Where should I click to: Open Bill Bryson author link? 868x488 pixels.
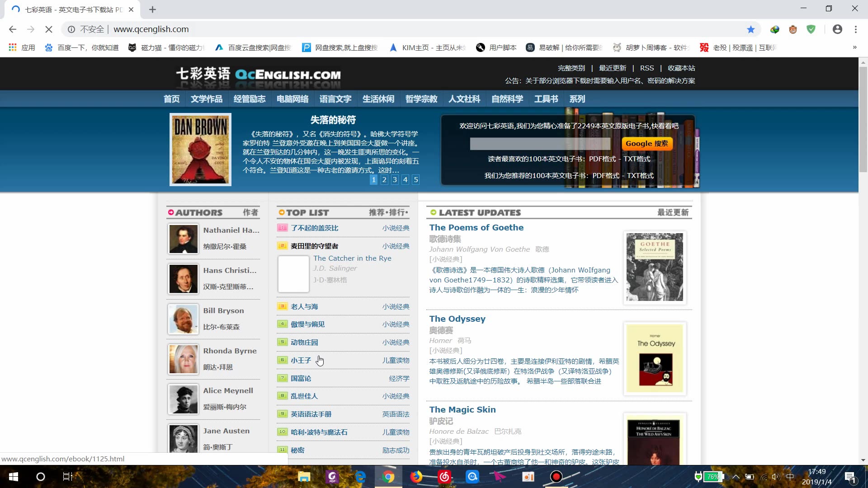click(223, 311)
